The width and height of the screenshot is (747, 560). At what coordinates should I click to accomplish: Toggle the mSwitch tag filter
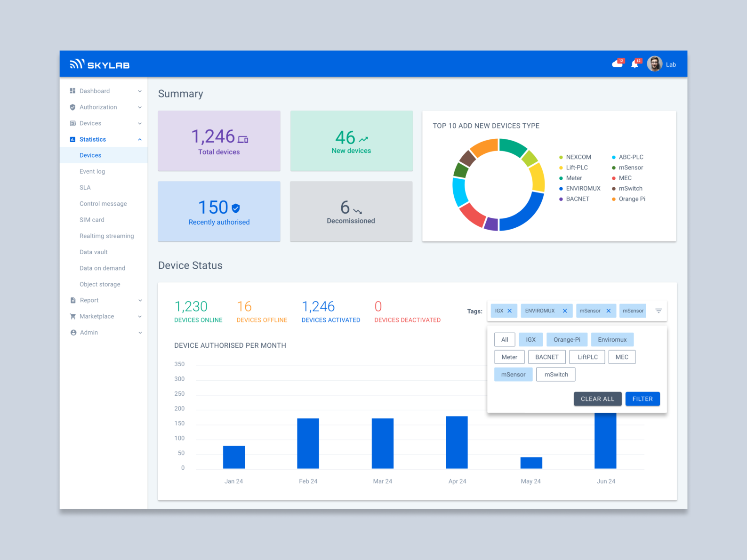coord(556,375)
